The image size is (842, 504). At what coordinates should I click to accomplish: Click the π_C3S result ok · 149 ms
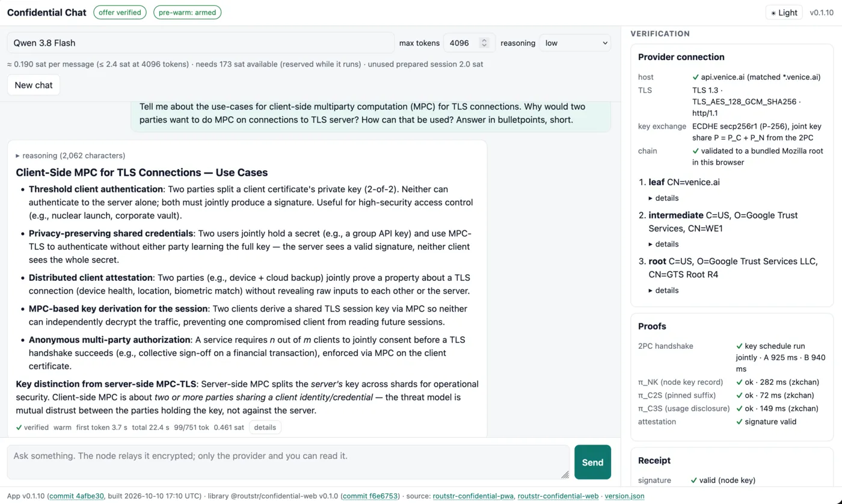point(778,408)
